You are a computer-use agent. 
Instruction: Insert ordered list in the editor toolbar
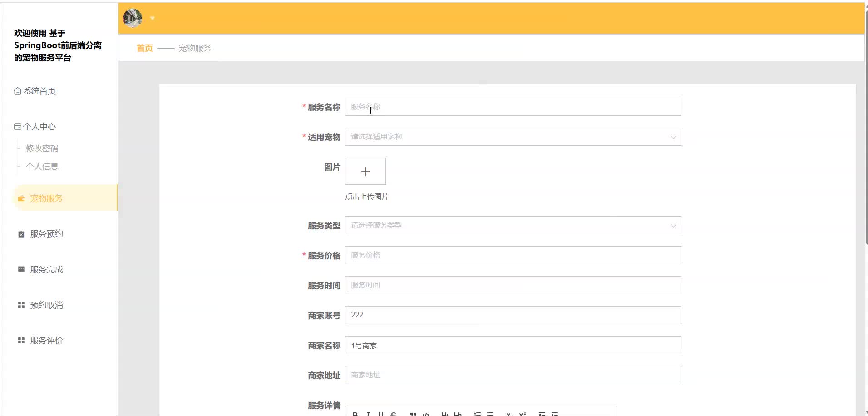477,414
